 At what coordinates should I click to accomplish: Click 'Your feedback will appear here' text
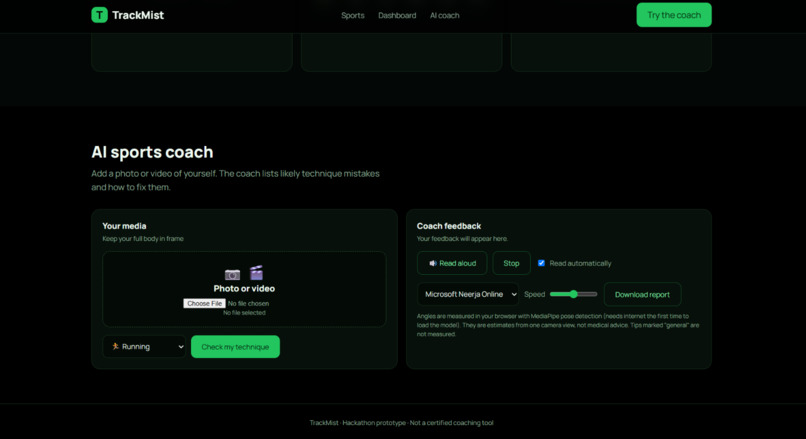point(462,239)
